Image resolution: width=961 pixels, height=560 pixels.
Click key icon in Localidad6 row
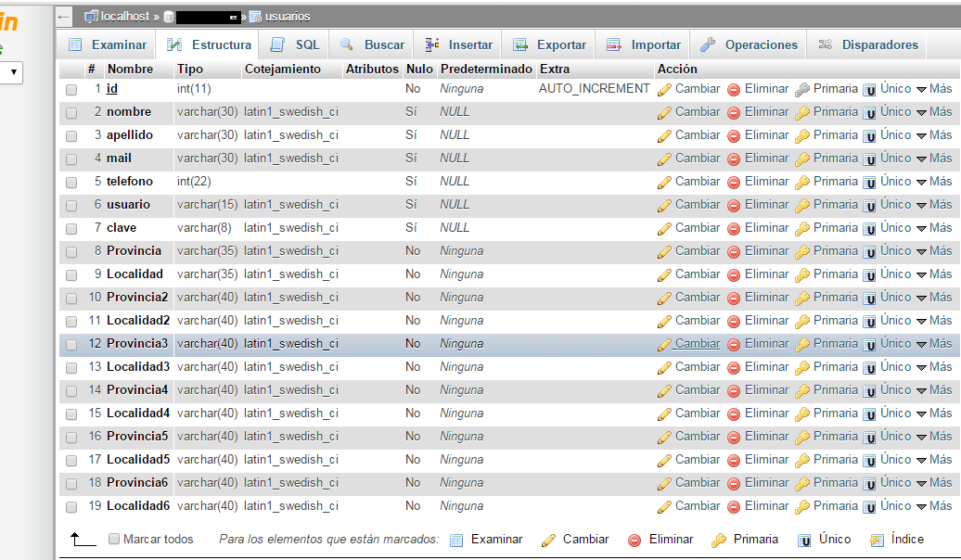802,507
